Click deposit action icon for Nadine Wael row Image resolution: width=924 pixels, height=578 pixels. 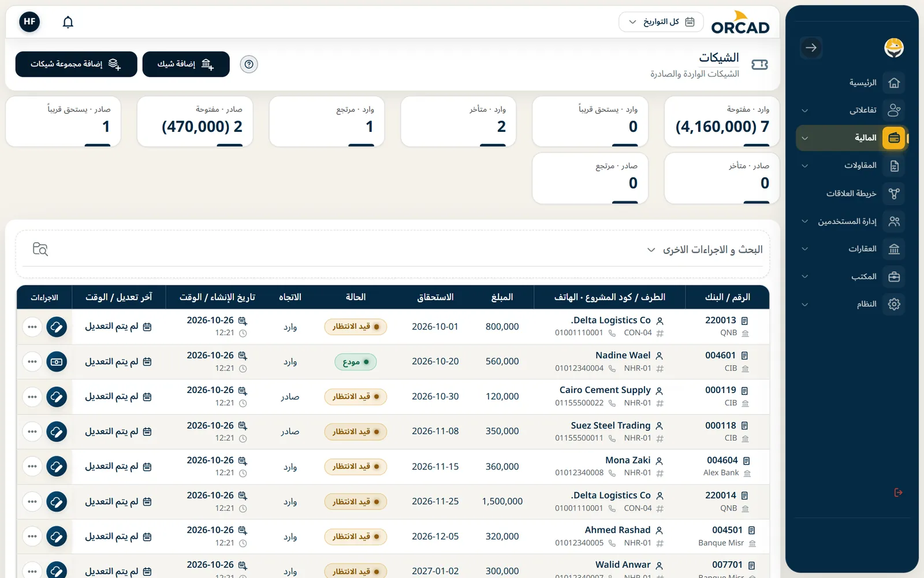pyautogui.click(x=57, y=362)
